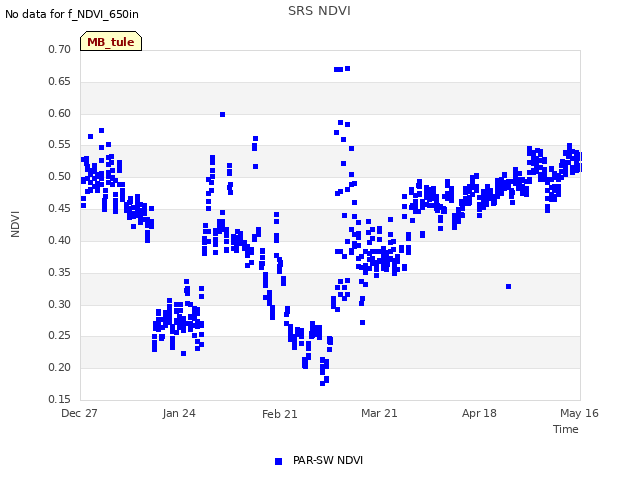Viewport: 640px width, 480px height.
Task: Click the 0.45 y-axis value
Action: pos(59,208)
